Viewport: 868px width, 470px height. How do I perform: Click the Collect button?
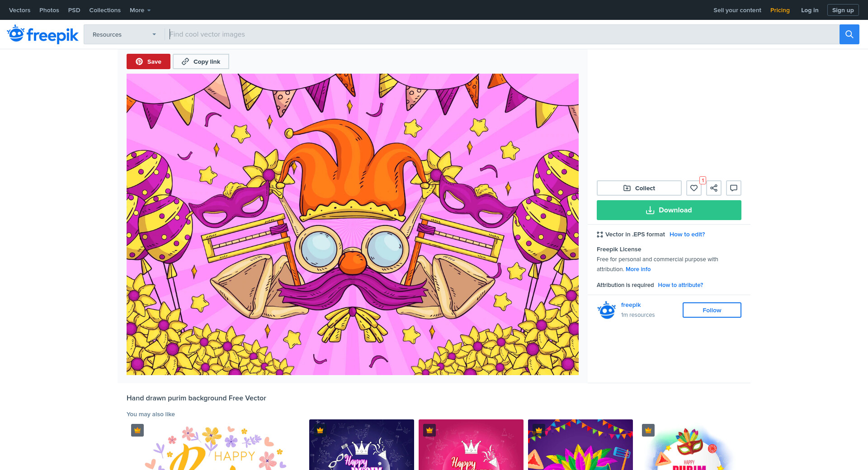(x=639, y=188)
